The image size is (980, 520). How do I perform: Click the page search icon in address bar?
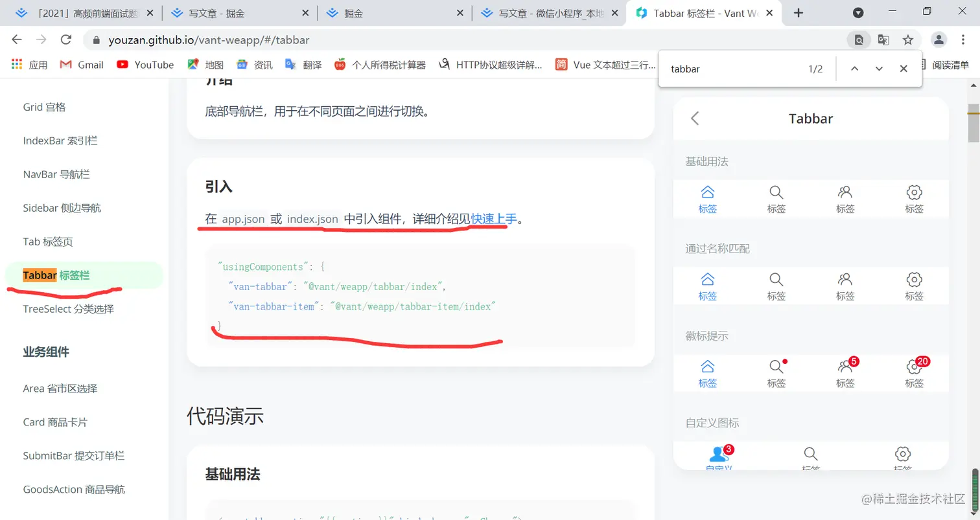tap(859, 40)
